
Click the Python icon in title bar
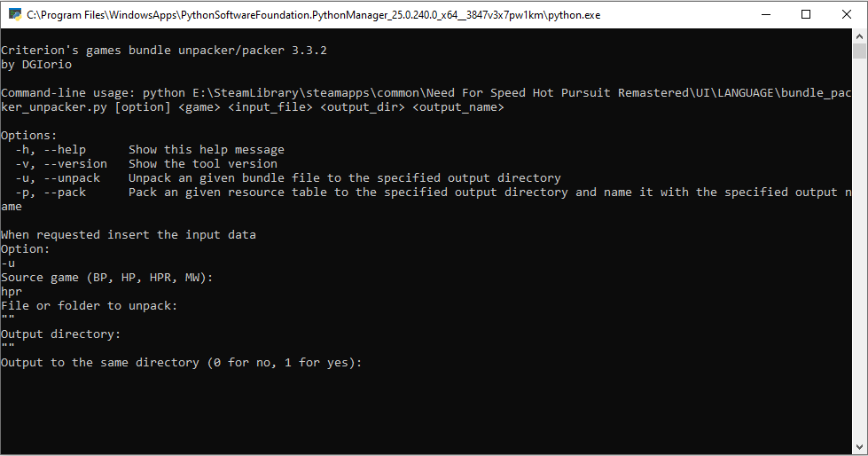point(14,14)
